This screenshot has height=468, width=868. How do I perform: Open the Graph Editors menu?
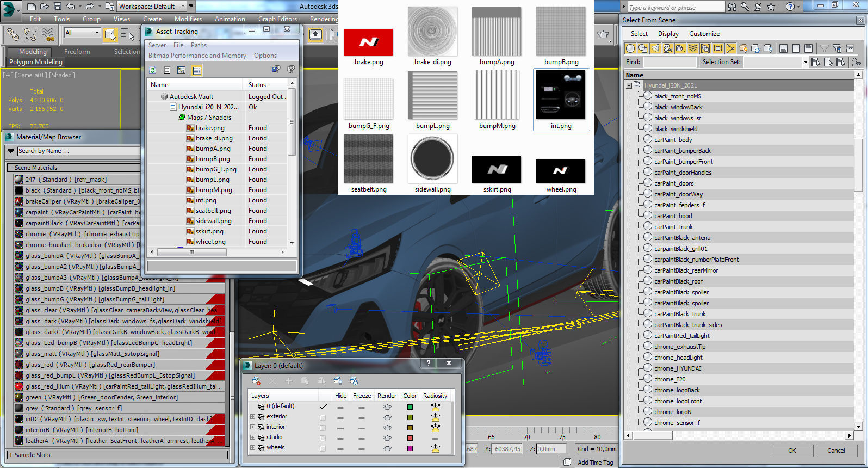pyautogui.click(x=277, y=19)
